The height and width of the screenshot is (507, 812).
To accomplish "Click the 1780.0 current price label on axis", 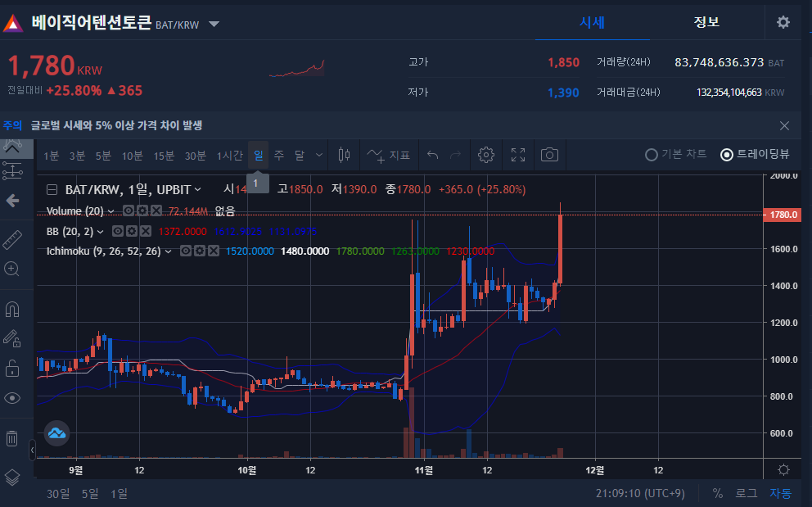I will tap(783, 215).
